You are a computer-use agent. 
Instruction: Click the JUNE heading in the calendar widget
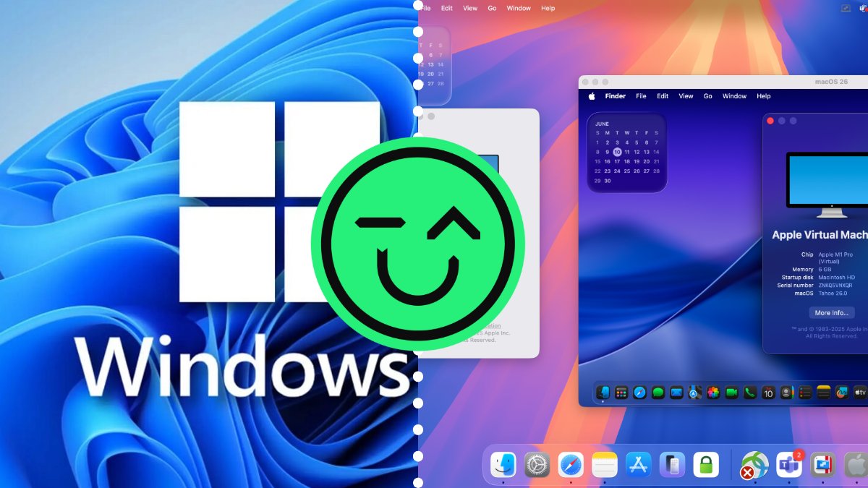pyautogui.click(x=602, y=124)
